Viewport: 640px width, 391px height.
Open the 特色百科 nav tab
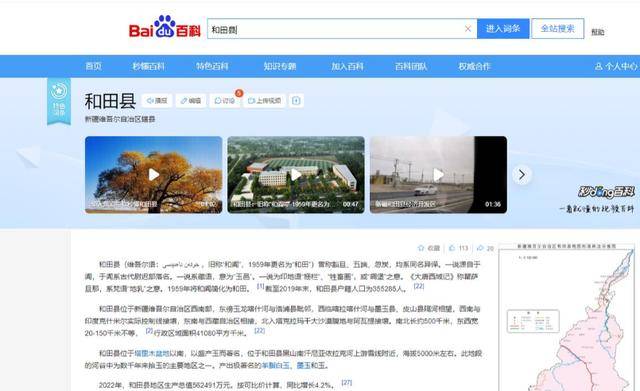[212, 66]
